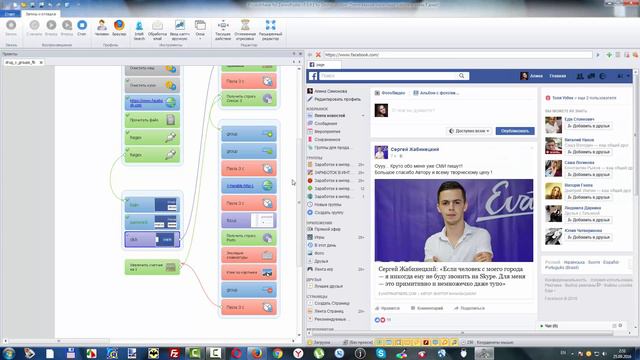Open Редактировать профиль in the sidebar
Image resolution: width=640 pixels, height=360 pixels.
pos(338,99)
